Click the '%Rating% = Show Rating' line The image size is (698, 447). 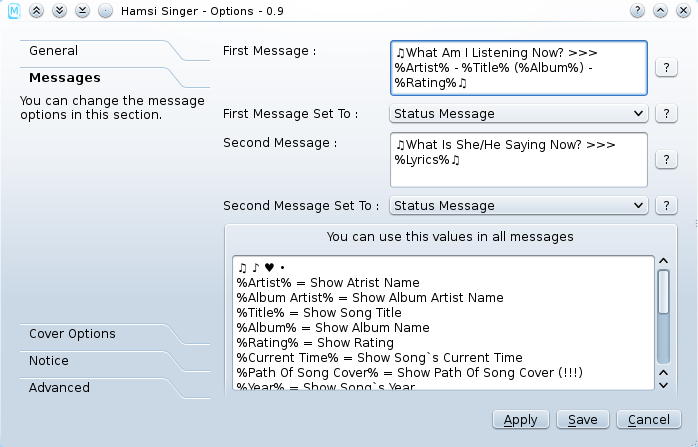[315, 343]
